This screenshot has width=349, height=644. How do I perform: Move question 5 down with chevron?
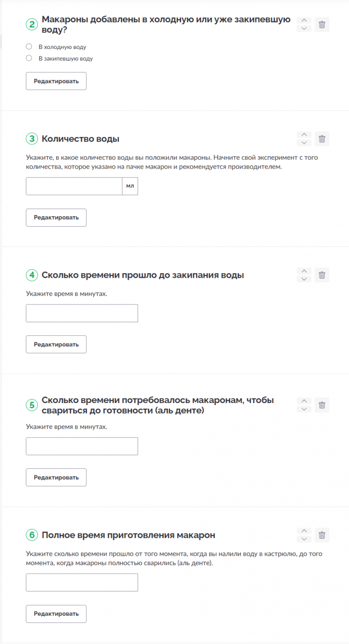click(303, 409)
